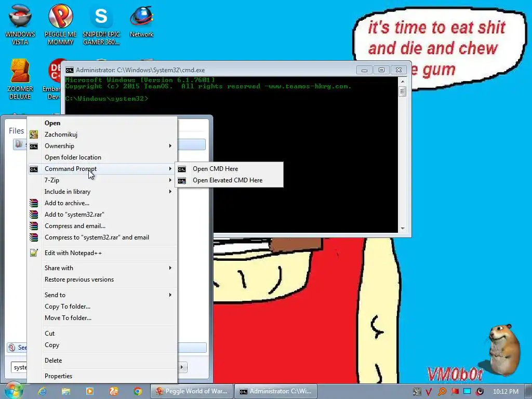This screenshot has width=532, height=399.
Task: Click the icon beside Open CMD Here
Action: click(x=182, y=169)
